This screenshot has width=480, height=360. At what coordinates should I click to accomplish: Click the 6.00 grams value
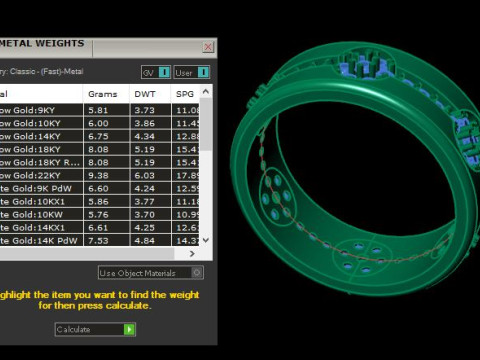pyautogui.click(x=98, y=123)
